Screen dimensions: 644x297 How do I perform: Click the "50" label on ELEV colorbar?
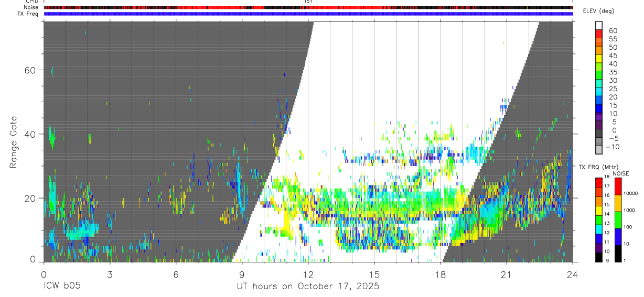(x=614, y=47)
